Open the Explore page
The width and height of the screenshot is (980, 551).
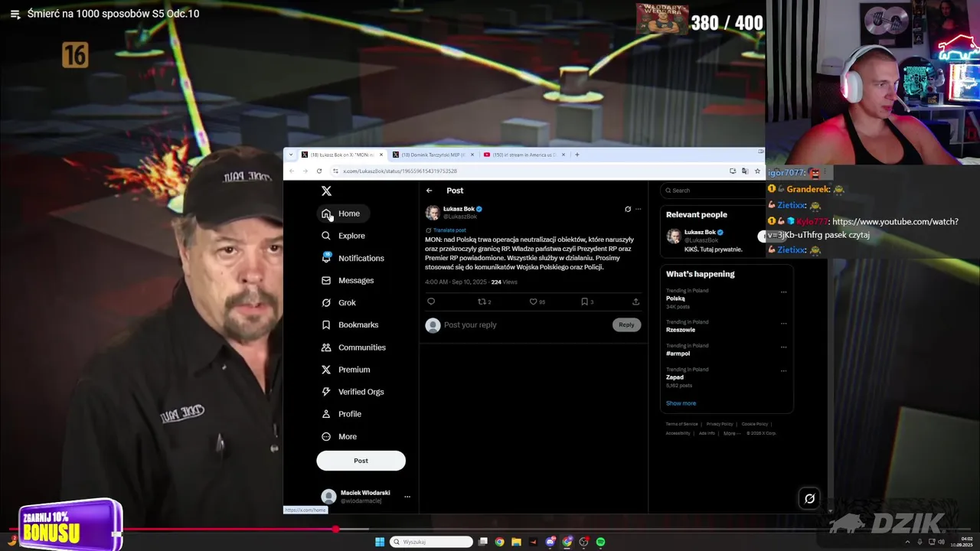(x=343, y=236)
